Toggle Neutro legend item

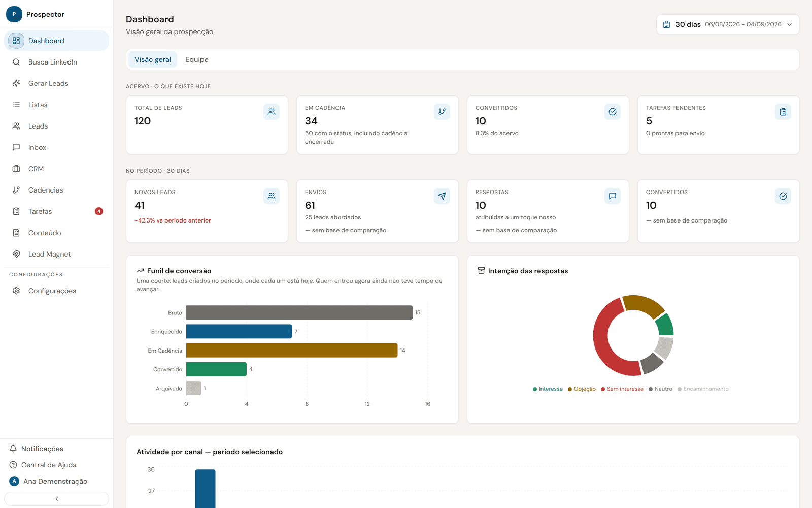point(660,389)
